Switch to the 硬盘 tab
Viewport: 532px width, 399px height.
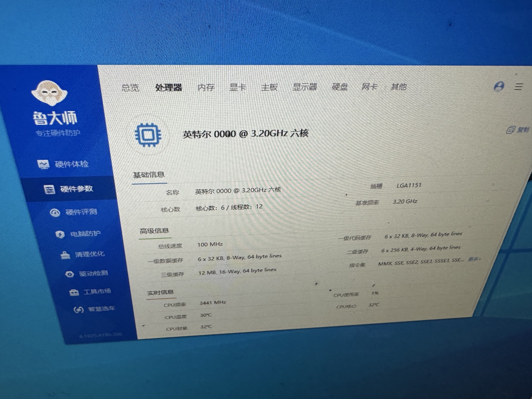tap(340, 87)
